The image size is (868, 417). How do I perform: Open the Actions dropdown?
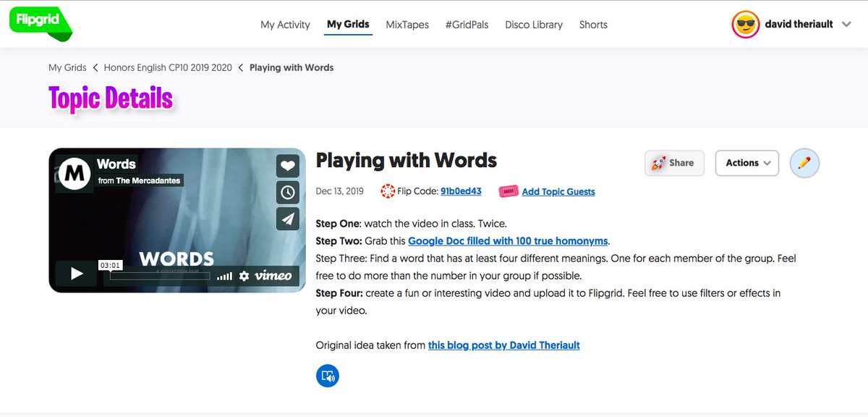coord(747,163)
